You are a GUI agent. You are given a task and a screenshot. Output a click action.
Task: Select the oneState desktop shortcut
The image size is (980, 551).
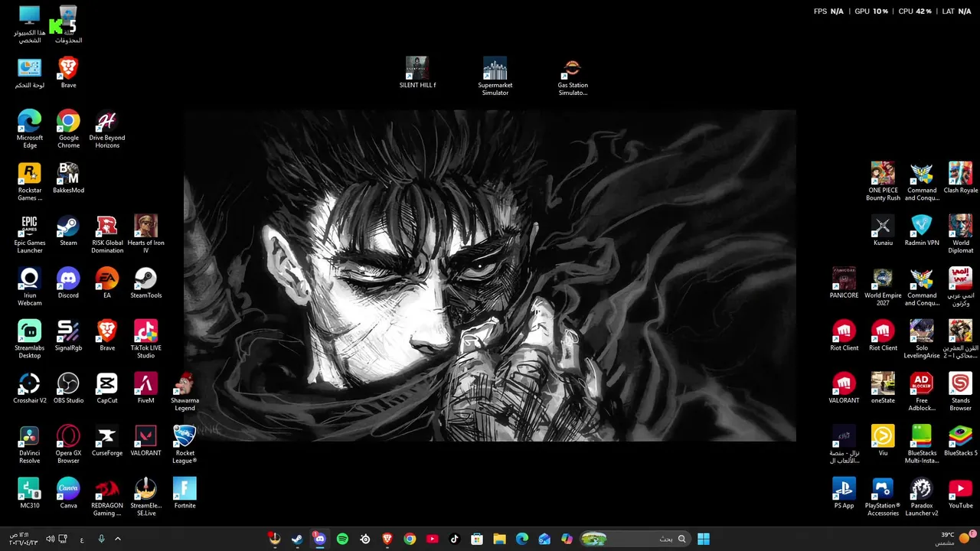coord(883,388)
